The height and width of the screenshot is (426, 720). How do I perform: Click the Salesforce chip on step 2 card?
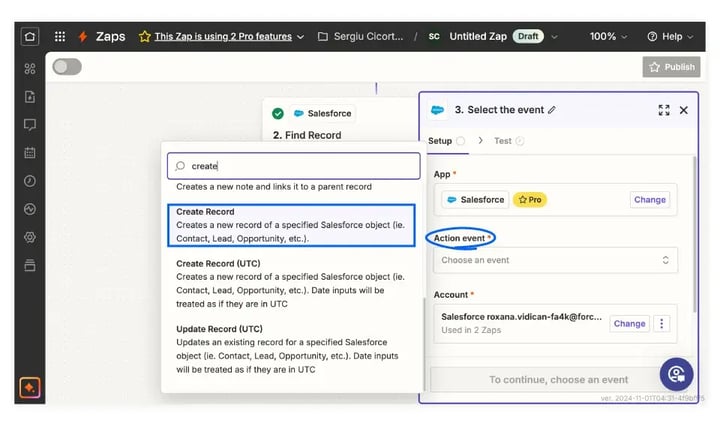tap(322, 113)
